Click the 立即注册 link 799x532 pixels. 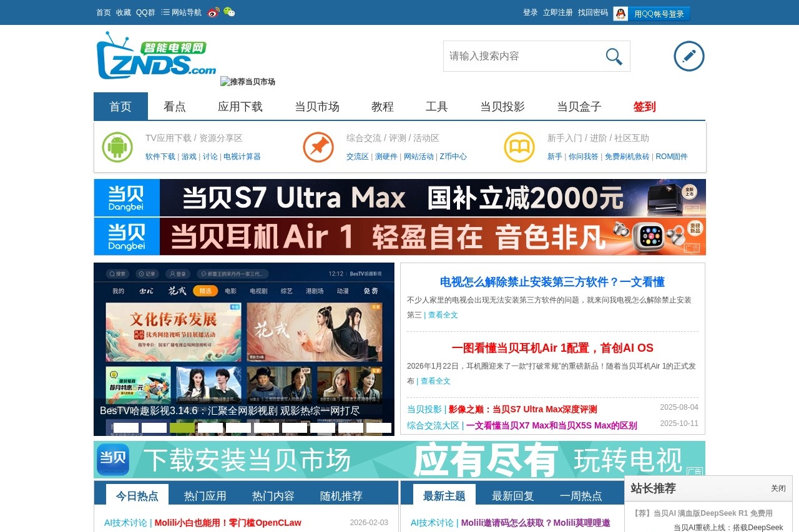coord(558,12)
